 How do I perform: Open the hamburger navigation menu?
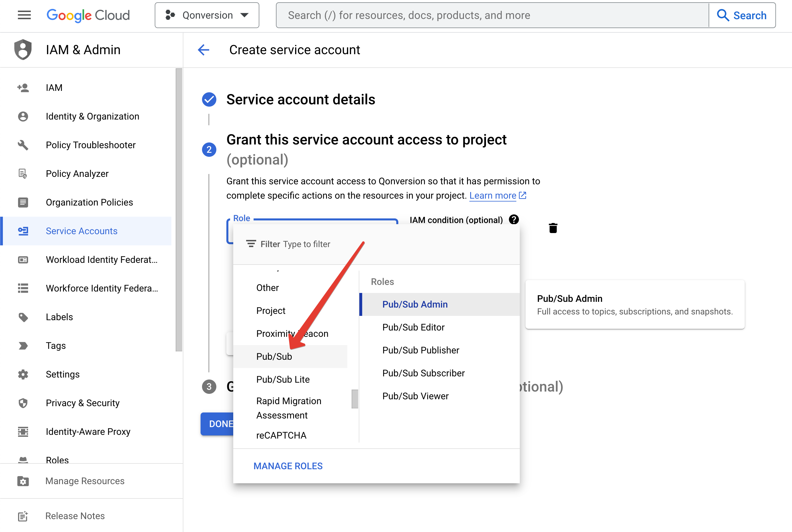[x=24, y=15]
